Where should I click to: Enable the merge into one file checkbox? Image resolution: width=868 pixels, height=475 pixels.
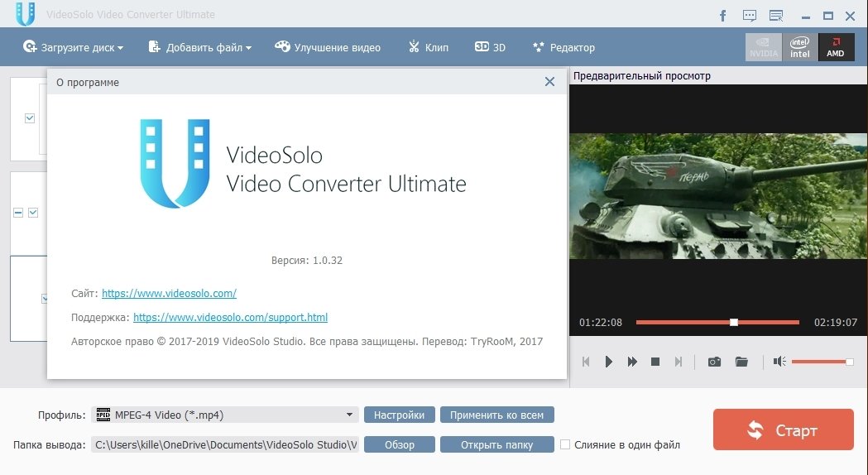coord(565,444)
